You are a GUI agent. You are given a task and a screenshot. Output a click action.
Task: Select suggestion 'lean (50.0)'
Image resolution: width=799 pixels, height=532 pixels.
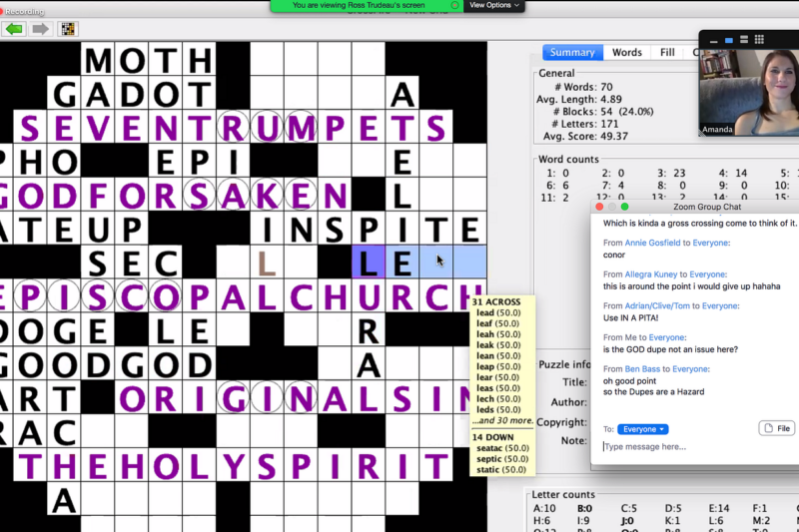[498, 355]
